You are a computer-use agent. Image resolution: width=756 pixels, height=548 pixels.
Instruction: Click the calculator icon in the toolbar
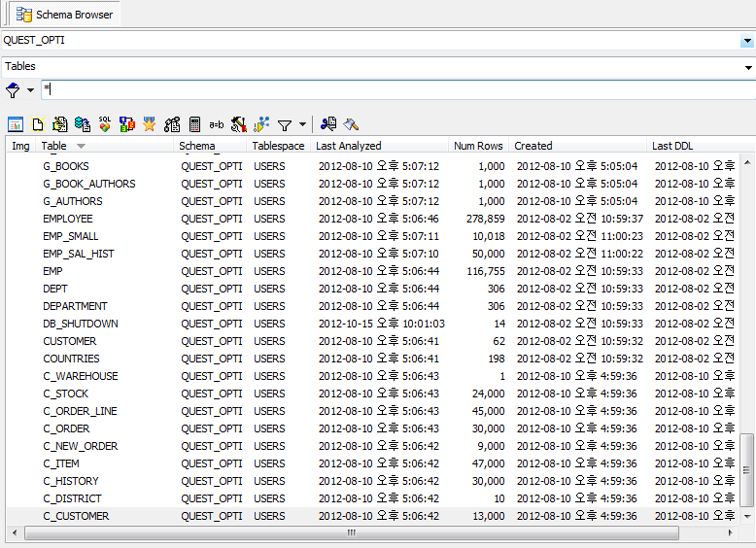click(194, 124)
